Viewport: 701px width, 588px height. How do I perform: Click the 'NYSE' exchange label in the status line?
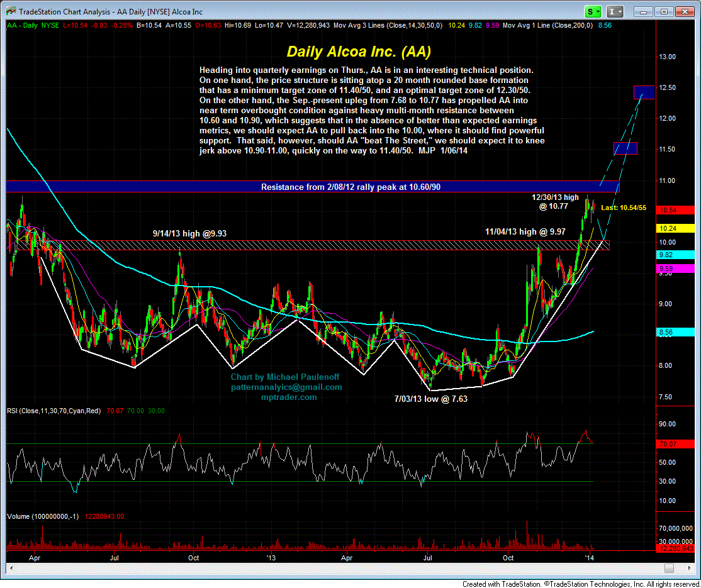(50, 25)
